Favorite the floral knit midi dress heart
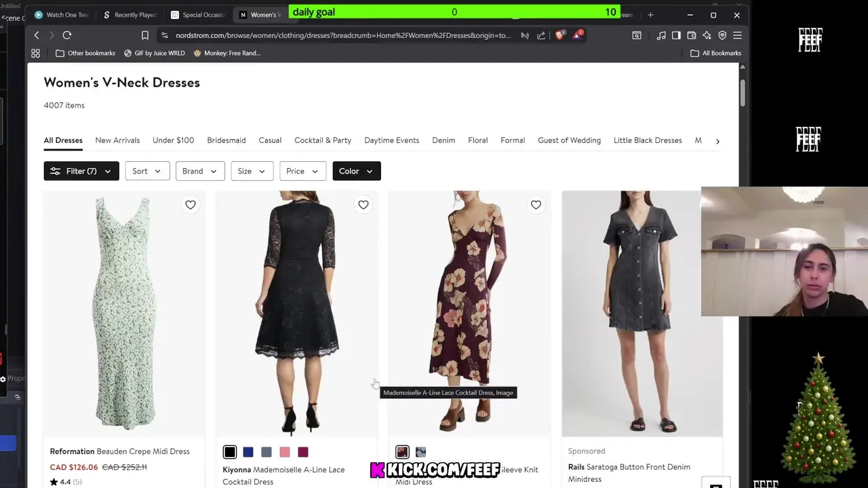This screenshot has width=868, height=488. pos(536,205)
